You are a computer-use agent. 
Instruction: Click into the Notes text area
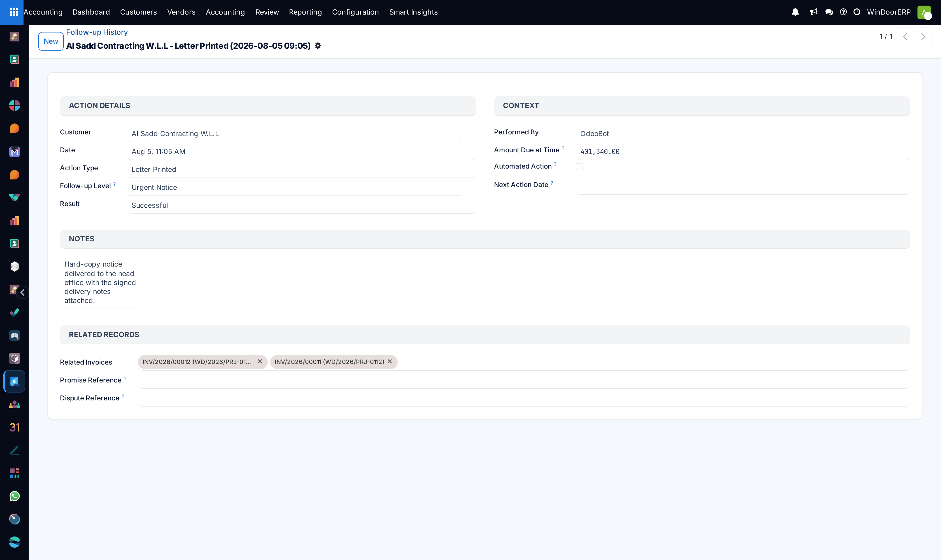pos(102,282)
